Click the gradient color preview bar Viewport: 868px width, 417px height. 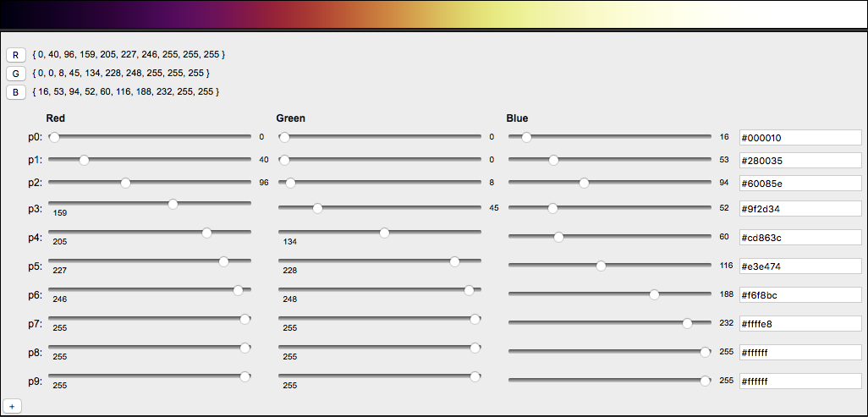point(433,14)
